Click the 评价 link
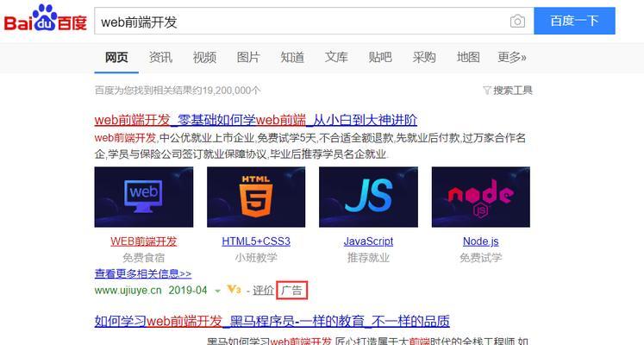This screenshot has height=345, width=644. tap(263, 291)
